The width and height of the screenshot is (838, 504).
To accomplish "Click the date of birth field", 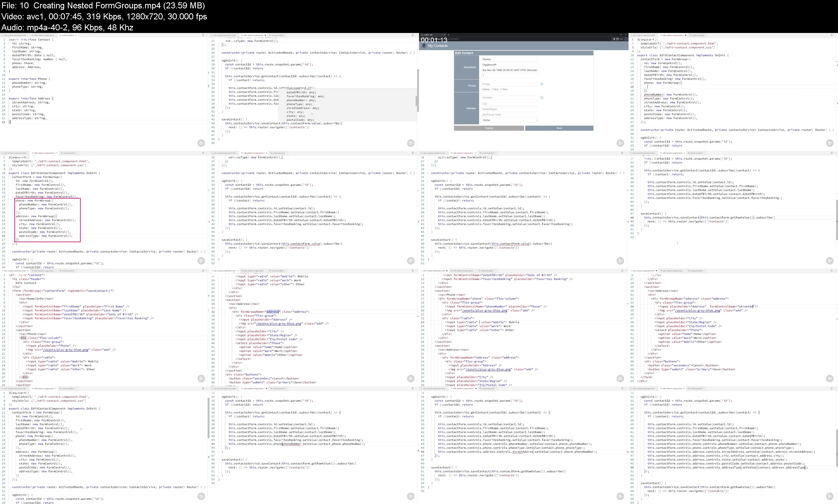I will point(510,70).
